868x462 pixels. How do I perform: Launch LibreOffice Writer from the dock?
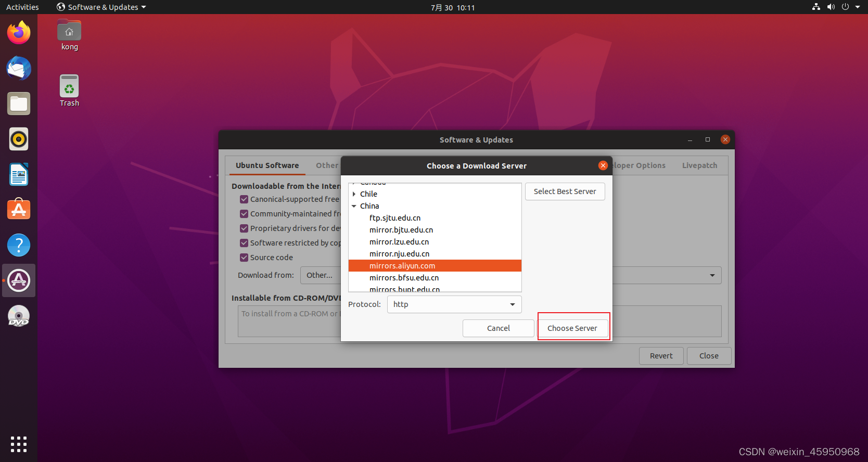[x=19, y=174]
